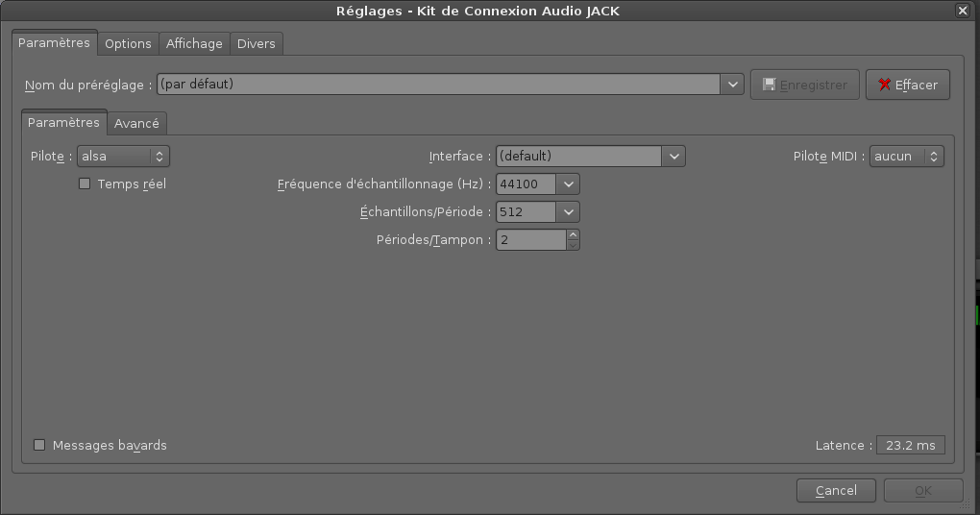Image resolution: width=980 pixels, height=515 pixels.
Task: Open Fréquence d'échantillonnage dropdown arrow
Action: click(x=568, y=184)
